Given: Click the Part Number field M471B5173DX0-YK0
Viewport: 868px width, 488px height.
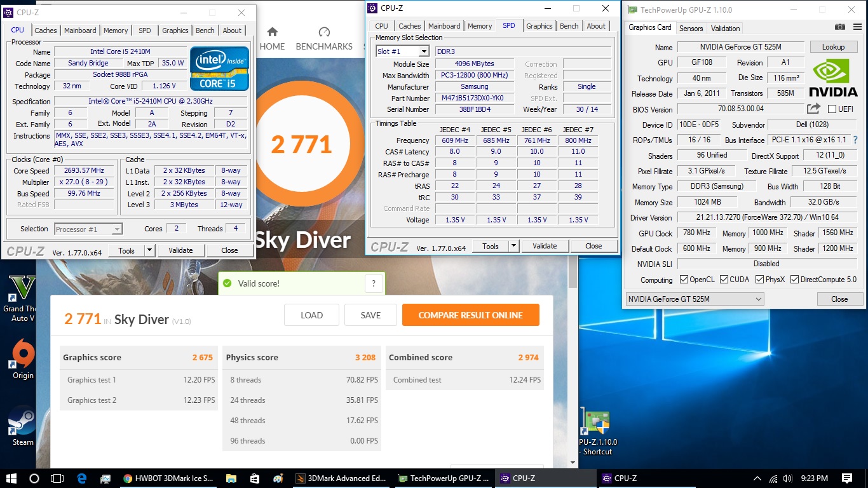Looking at the screenshot, I should [x=475, y=98].
